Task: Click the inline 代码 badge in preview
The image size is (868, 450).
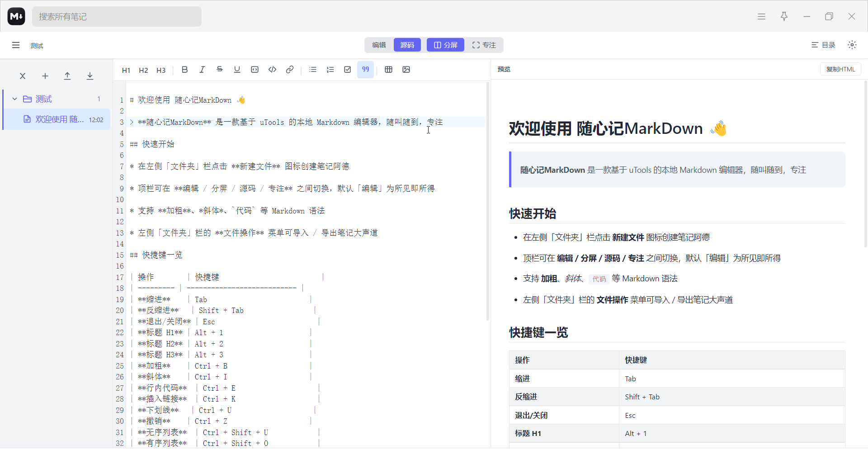Action: [x=599, y=279]
